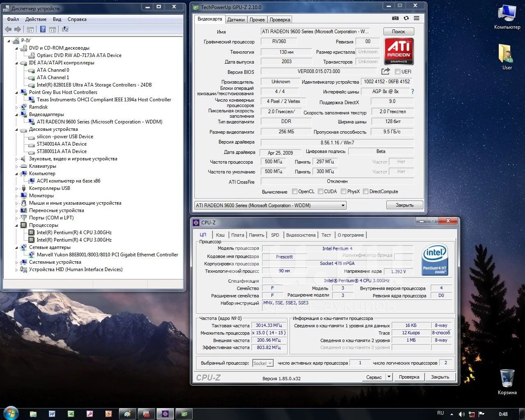Open the Справка menu

pos(77,19)
